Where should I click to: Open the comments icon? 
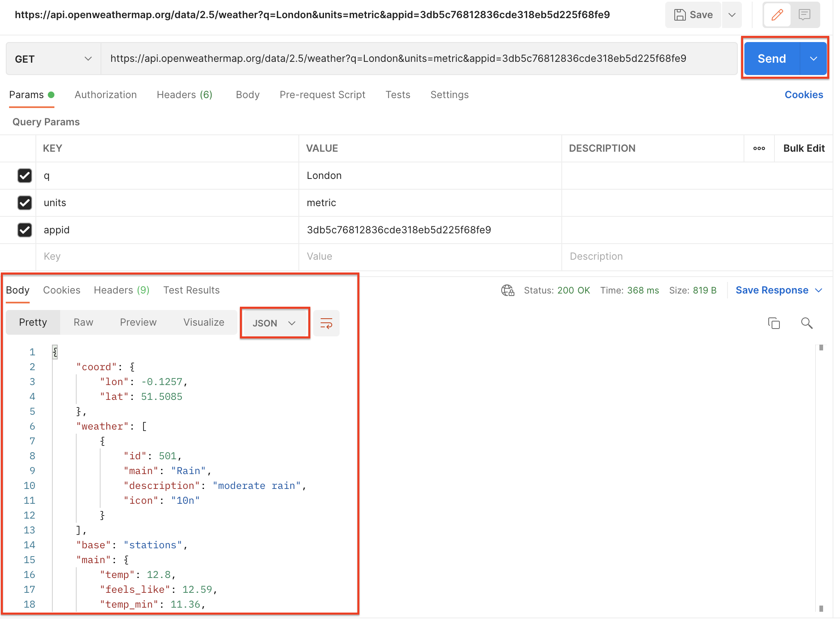[804, 15]
